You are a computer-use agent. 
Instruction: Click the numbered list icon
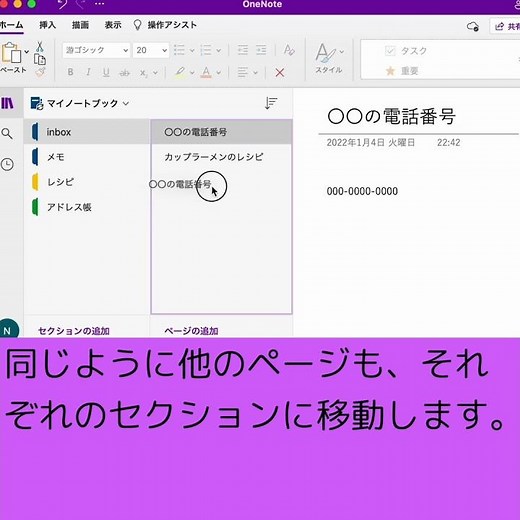(206, 50)
